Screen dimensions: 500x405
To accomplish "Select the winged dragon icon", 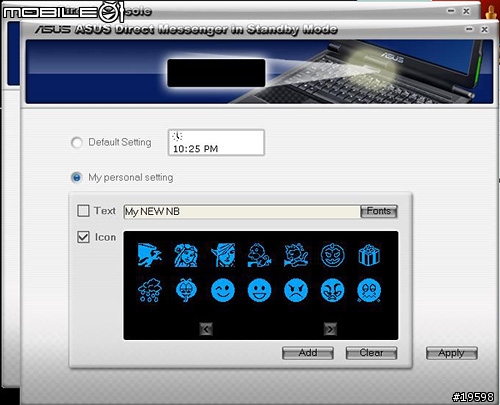I will 150,255.
